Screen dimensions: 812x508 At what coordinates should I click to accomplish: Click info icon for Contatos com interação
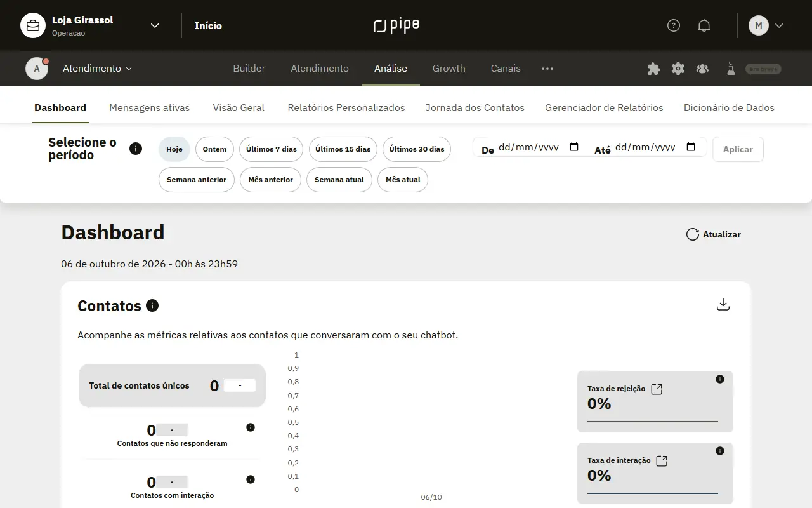[x=251, y=479]
